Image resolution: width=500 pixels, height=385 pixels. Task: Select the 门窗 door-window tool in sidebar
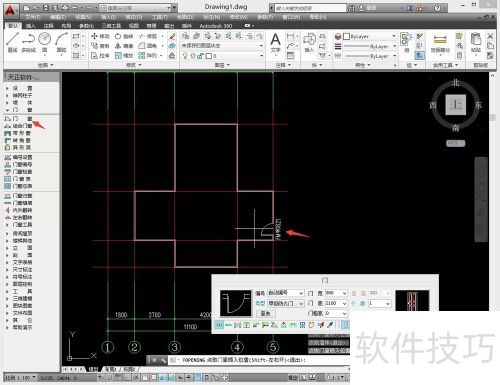coord(19,118)
